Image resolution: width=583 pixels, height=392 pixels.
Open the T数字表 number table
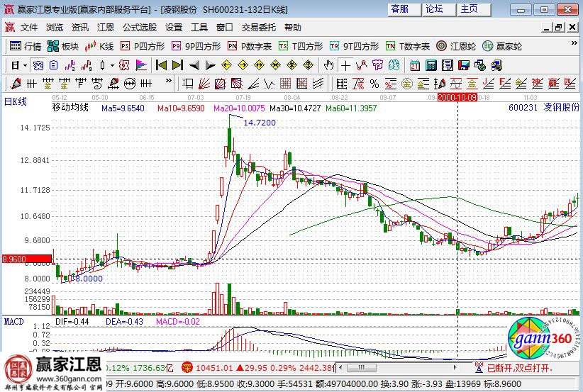coord(408,46)
